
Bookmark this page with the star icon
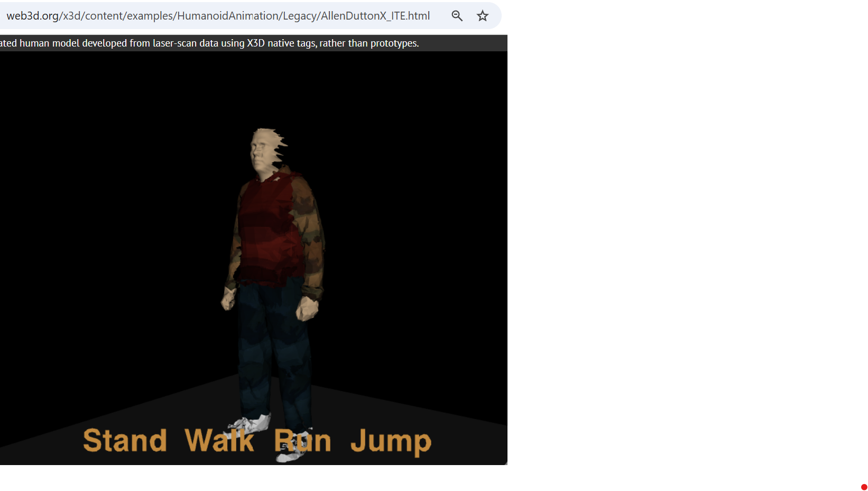(x=483, y=16)
